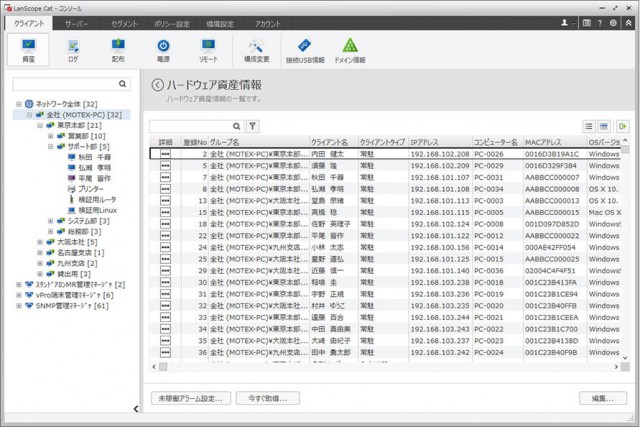Collapse the 東京本部 [21] node
This screenshot has height=427, width=640.
click(x=40, y=125)
